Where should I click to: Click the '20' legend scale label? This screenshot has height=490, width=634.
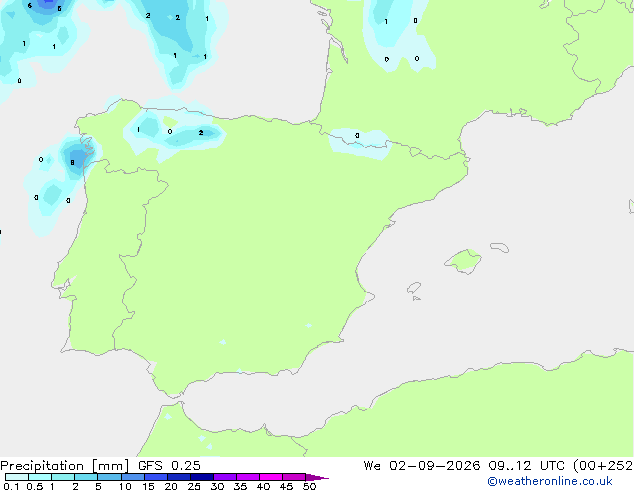[x=171, y=486]
